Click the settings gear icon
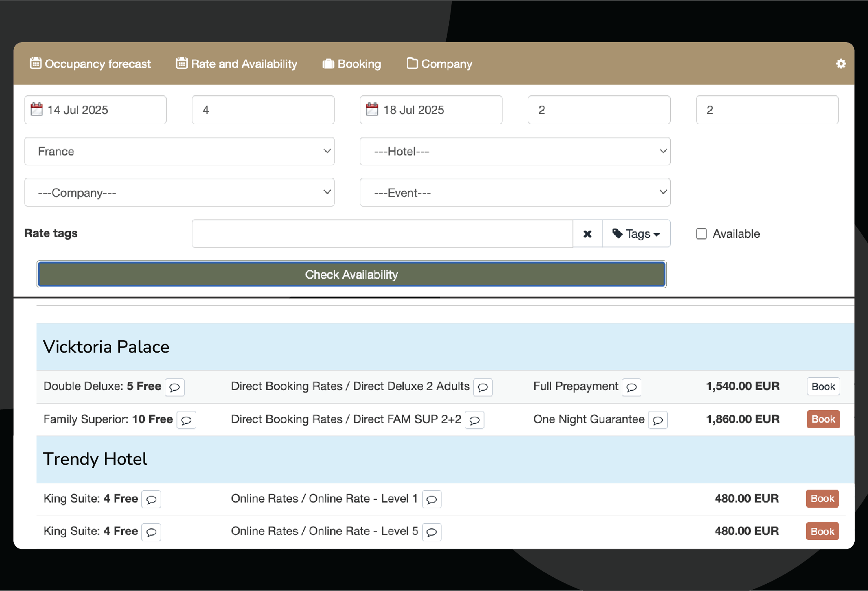The width and height of the screenshot is (868, 591). pos(841,64)
